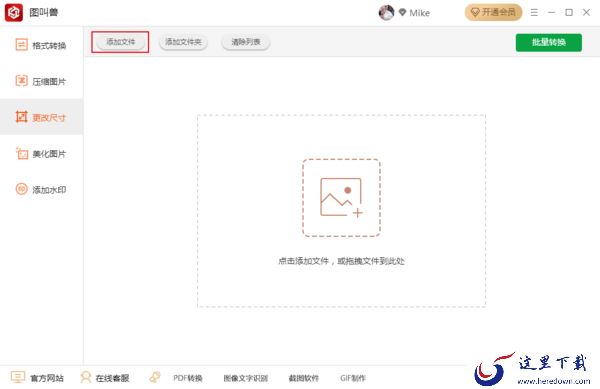Click the 图叫兽 app logo icon
The image size is (600, 389).
14,13
